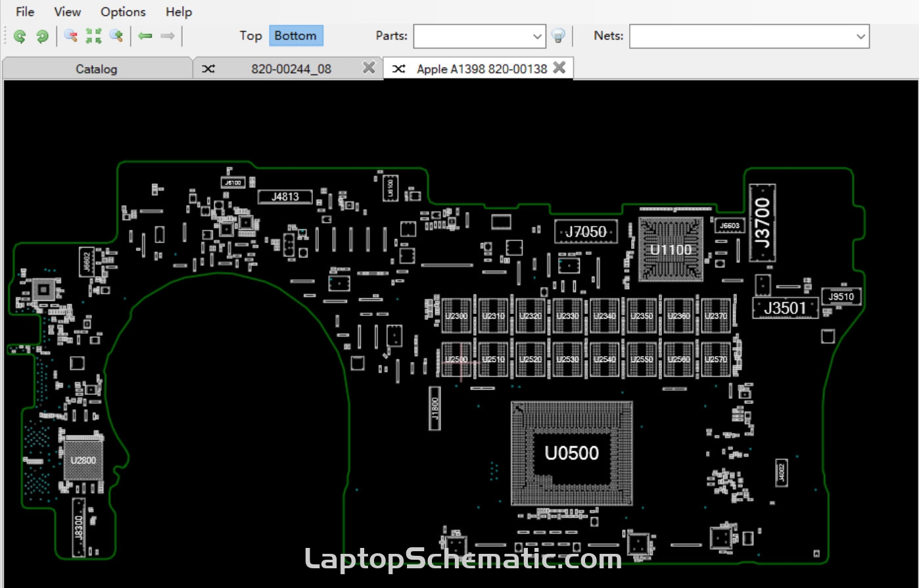Screen dimensions: 919x588
Task: Select connector J1800
Action: (435, 409)
